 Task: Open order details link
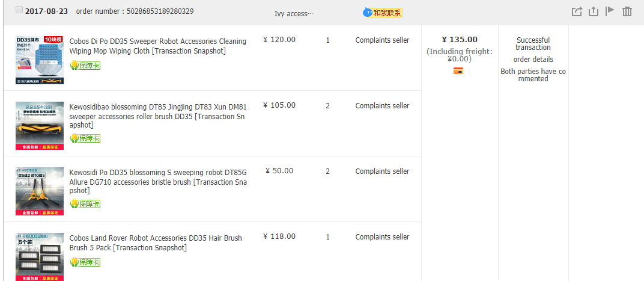533,60
